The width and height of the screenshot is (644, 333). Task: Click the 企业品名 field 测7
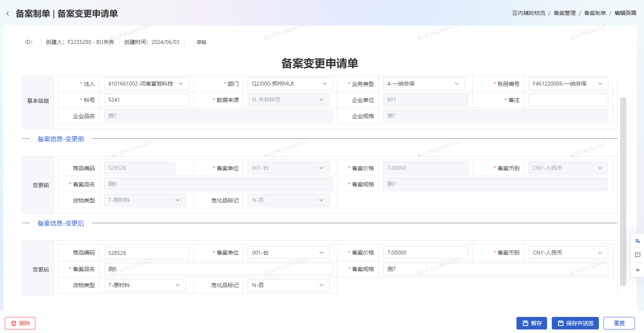tap(218, 116)
